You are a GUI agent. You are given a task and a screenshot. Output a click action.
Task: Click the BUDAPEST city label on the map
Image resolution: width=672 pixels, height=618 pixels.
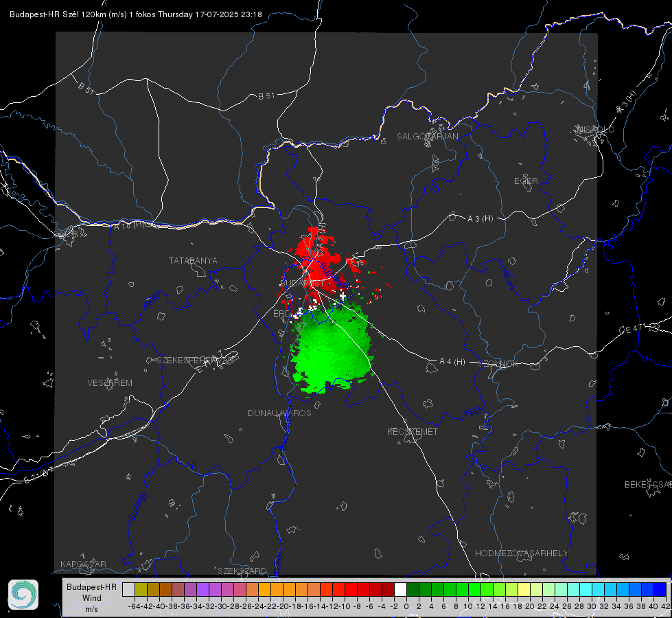point(302,284)
